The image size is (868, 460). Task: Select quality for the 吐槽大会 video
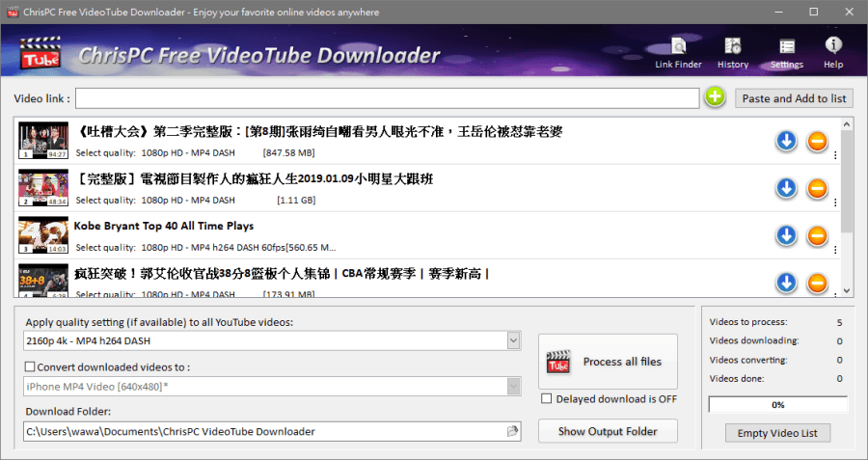188,152
